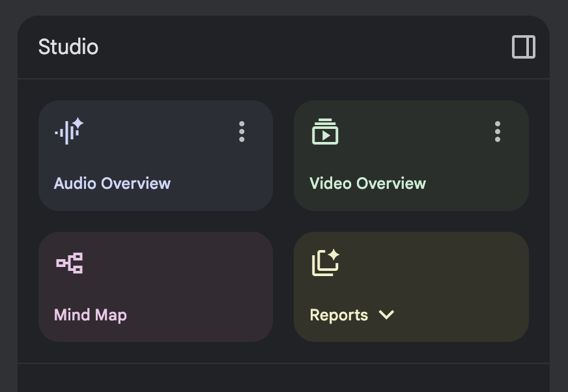Click the Video Overview text label
This screenshot has width=568, height=392.
(367, 184)
